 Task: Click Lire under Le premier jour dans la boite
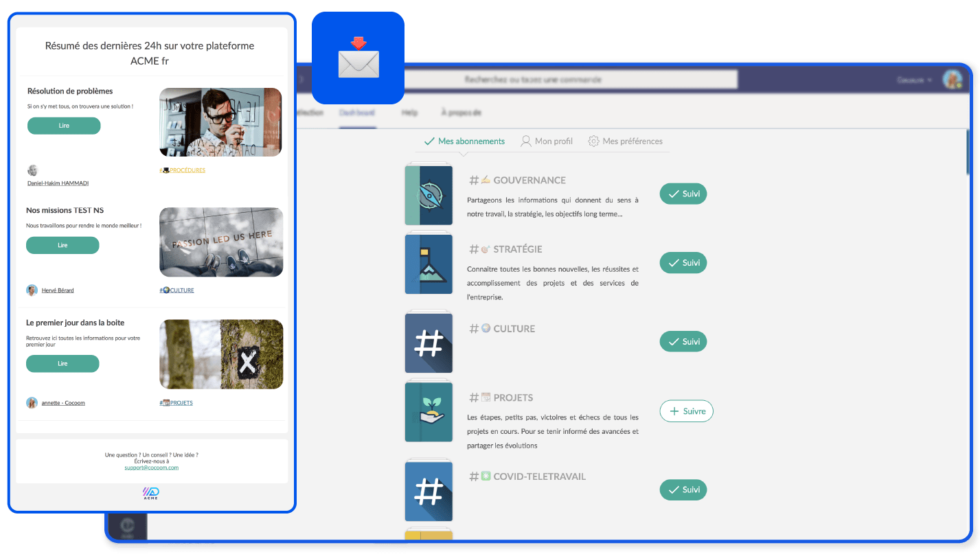pos(62,364)
